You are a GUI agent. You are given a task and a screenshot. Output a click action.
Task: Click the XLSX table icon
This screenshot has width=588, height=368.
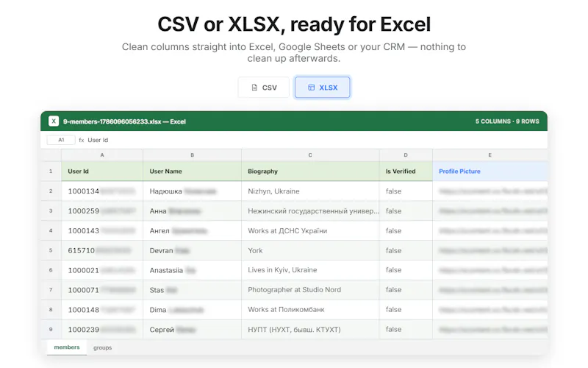point(311,88)
